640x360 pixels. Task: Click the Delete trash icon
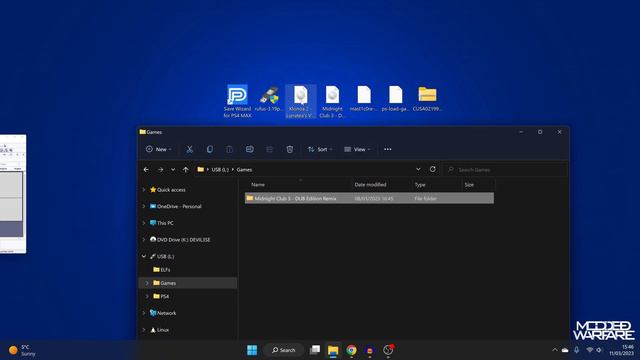pyautogui.click(x=289, y=149)
